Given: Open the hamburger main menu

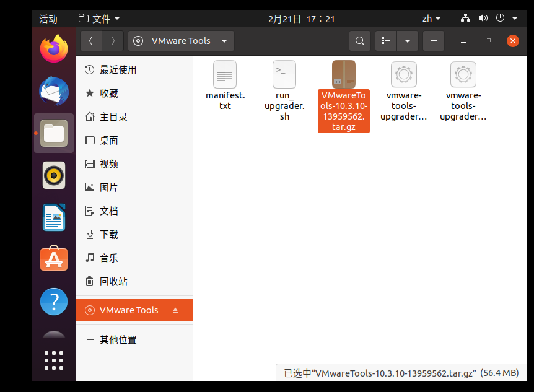Looking at the screenshot, I should 434,41.
